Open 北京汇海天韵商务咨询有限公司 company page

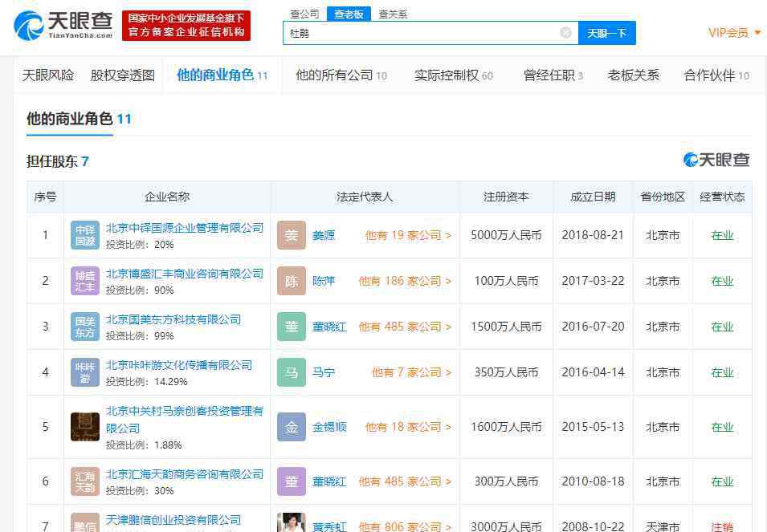(x=185, y=474)
